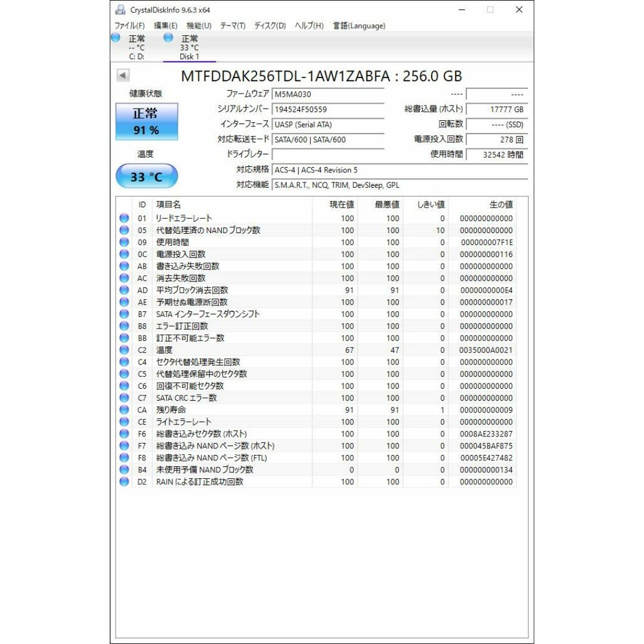Click the 最悪値 column header
The width and height of the screenshot is (644, 644).
(380, 205)
